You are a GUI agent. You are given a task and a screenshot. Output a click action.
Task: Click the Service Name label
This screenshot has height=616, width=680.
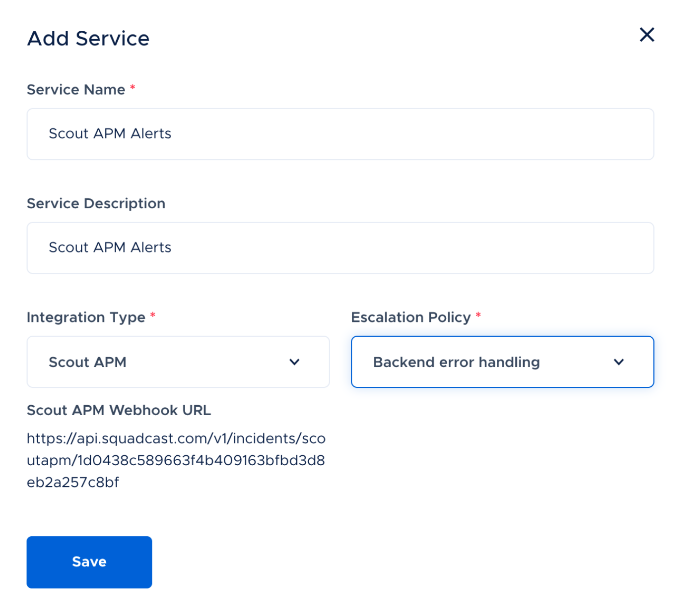click(x=76, y=89)
